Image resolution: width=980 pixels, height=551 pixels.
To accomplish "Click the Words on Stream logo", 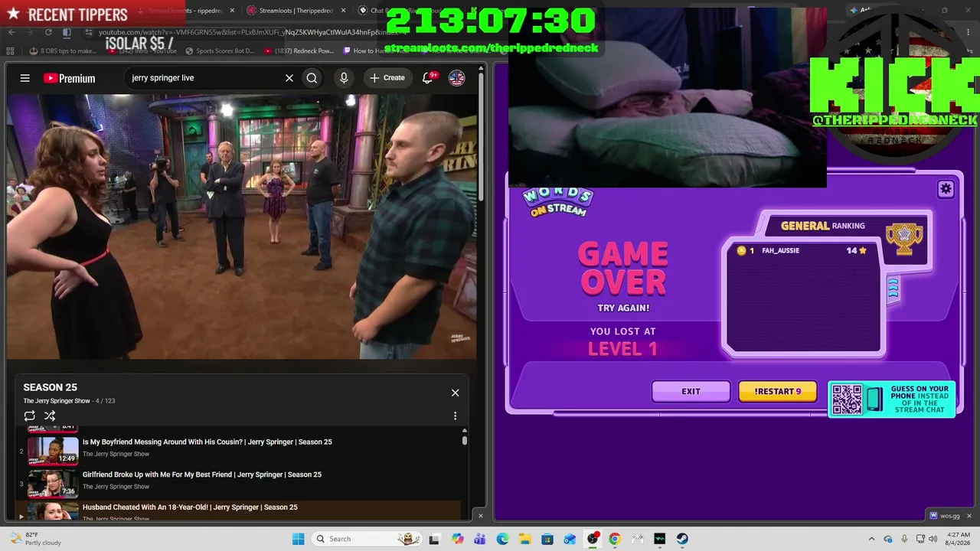I will 557,201.
